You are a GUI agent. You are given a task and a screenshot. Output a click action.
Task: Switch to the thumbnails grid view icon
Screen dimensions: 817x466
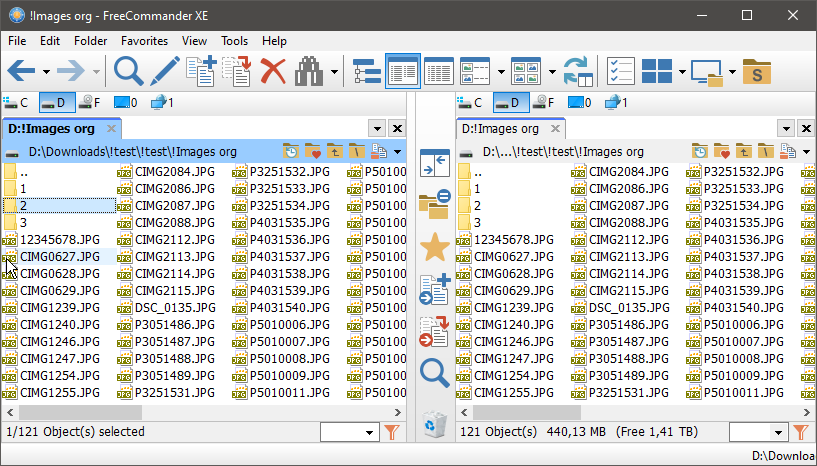[x=526, y=71]
